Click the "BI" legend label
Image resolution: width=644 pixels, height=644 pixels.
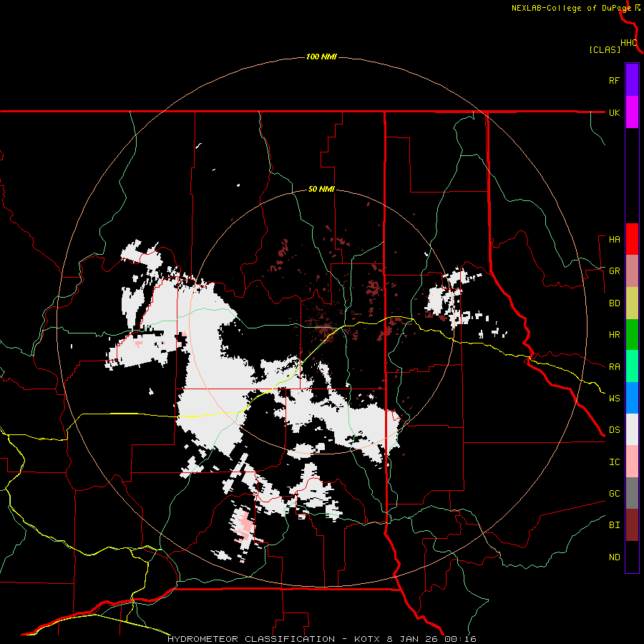(614, 525)
